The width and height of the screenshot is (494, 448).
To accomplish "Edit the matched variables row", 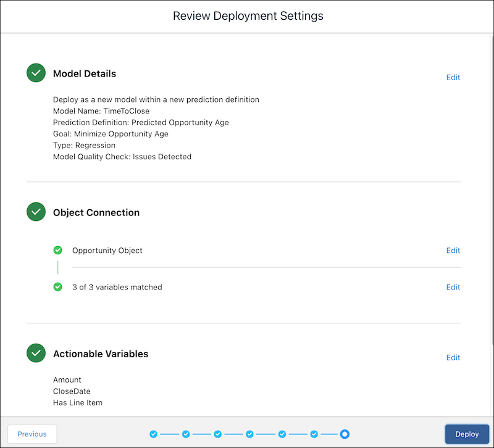I will (453, 287).
